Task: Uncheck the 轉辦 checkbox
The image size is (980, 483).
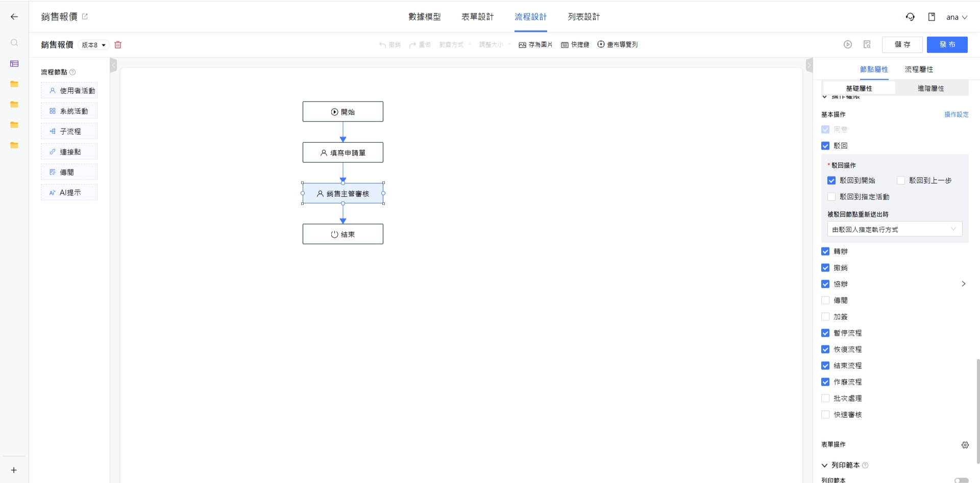Action: 825,251
